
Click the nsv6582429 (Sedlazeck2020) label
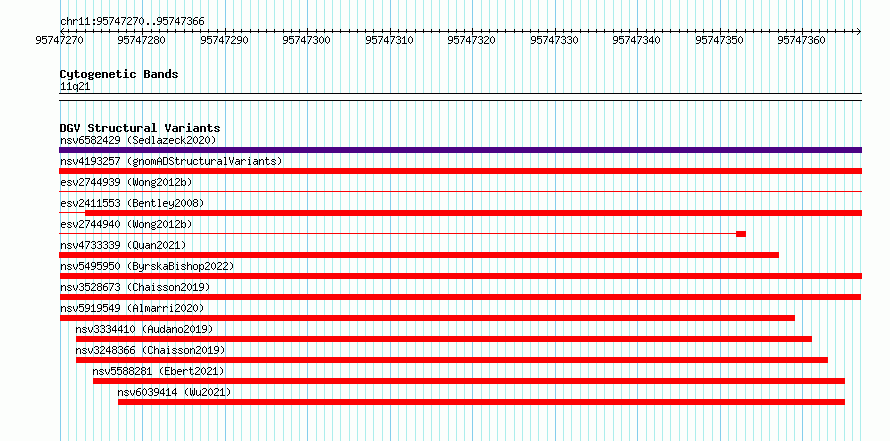[x=138, y=140]
